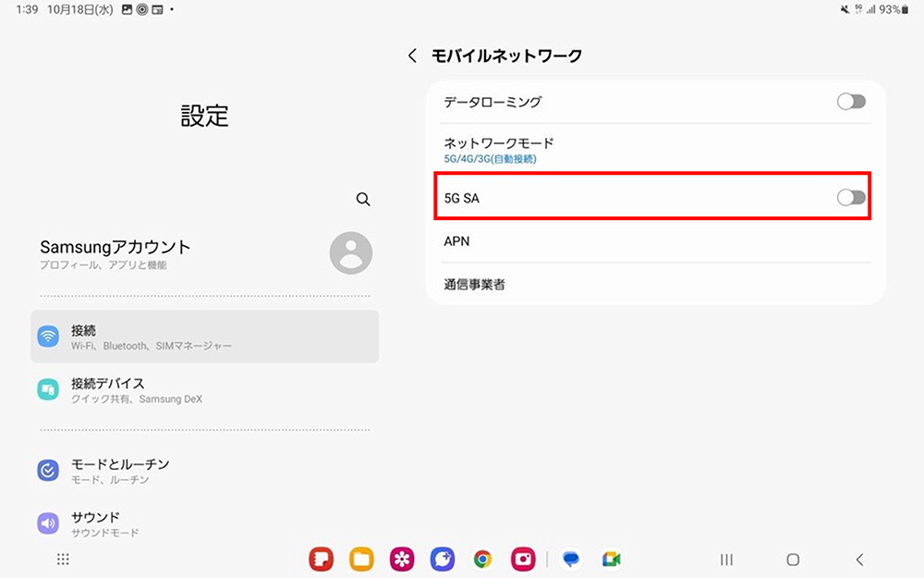Open Chrome from the dock

pos(482,560)
